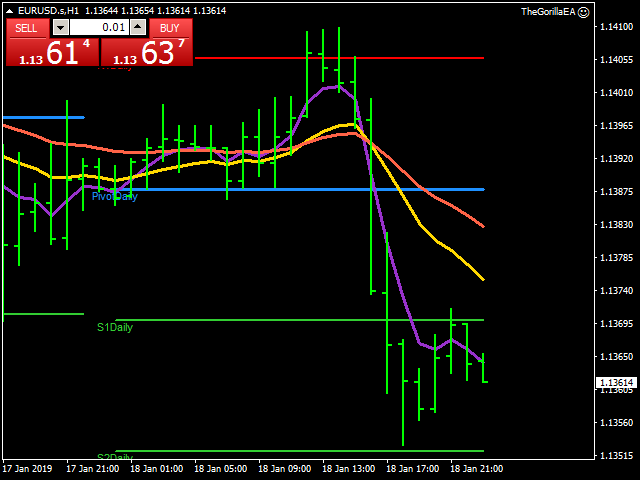Click the TheGorillaEA expert label
640x480 pixels.
pyautogui.click(x=548, y=12)
